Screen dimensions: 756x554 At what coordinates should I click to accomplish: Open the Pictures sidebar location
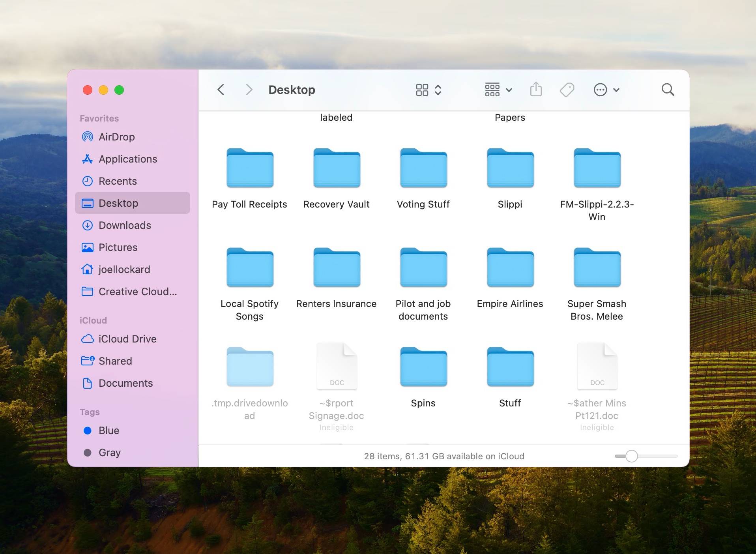pyautogui.click(x=118, y=247)
